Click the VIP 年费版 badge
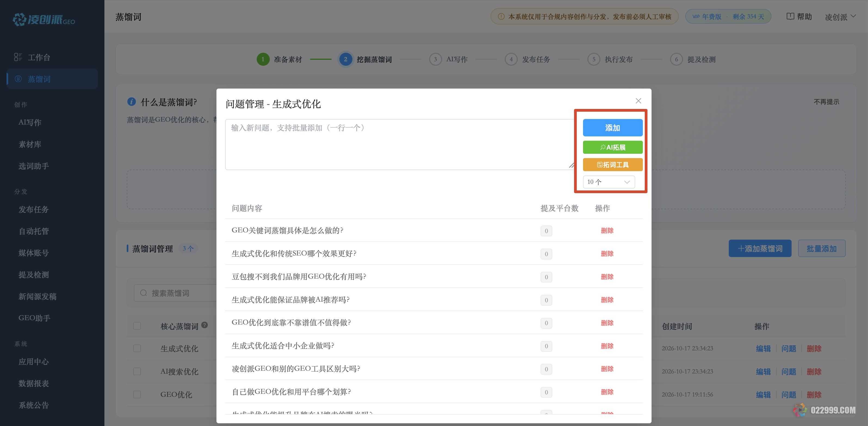Image resolution: width=868 pixels, height=426 pixels. [728, 16]
